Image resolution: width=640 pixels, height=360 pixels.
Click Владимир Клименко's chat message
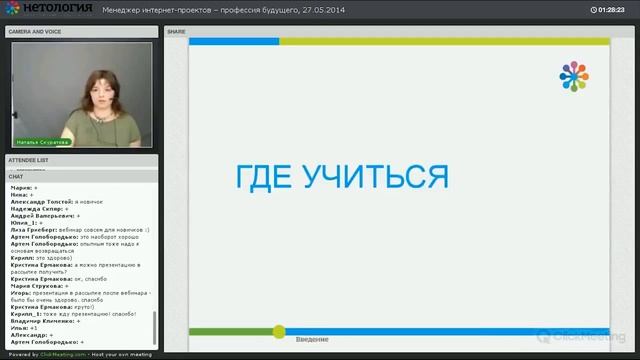point(45,322)
